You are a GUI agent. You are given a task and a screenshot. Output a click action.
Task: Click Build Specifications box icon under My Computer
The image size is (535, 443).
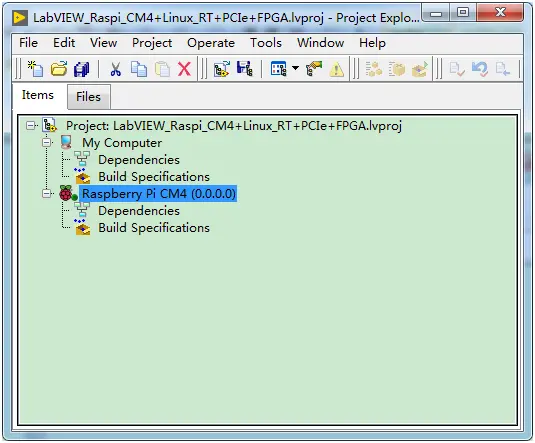pyautogui.click(x=82, y=176)
